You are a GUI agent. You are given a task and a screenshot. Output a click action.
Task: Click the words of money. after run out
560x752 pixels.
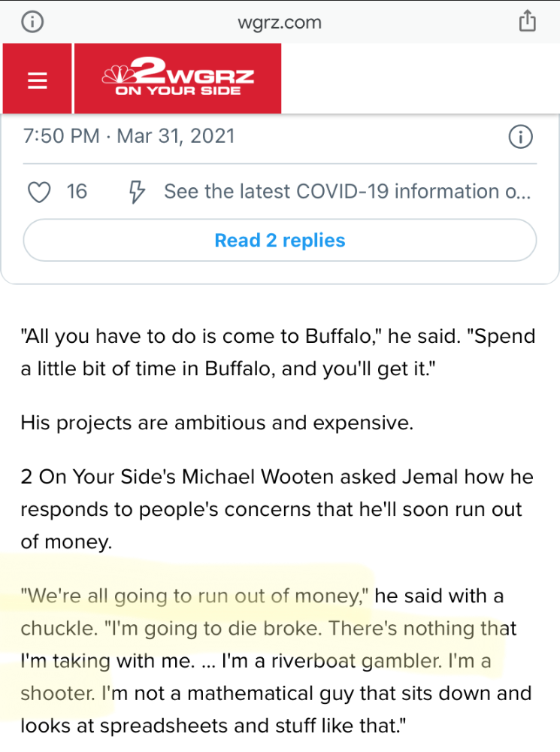[66, 542]
